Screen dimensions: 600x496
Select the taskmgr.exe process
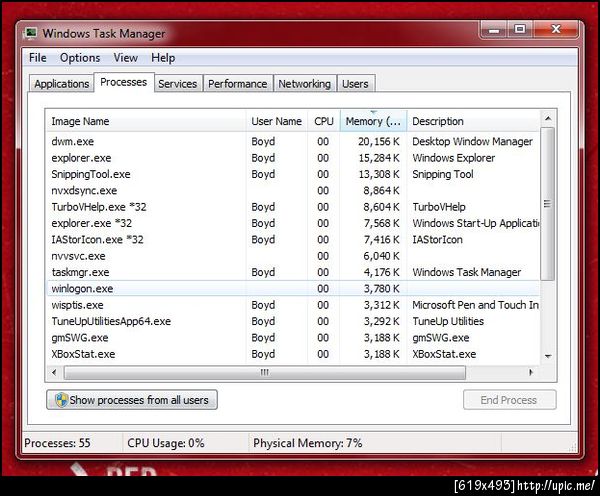(293, 272)
